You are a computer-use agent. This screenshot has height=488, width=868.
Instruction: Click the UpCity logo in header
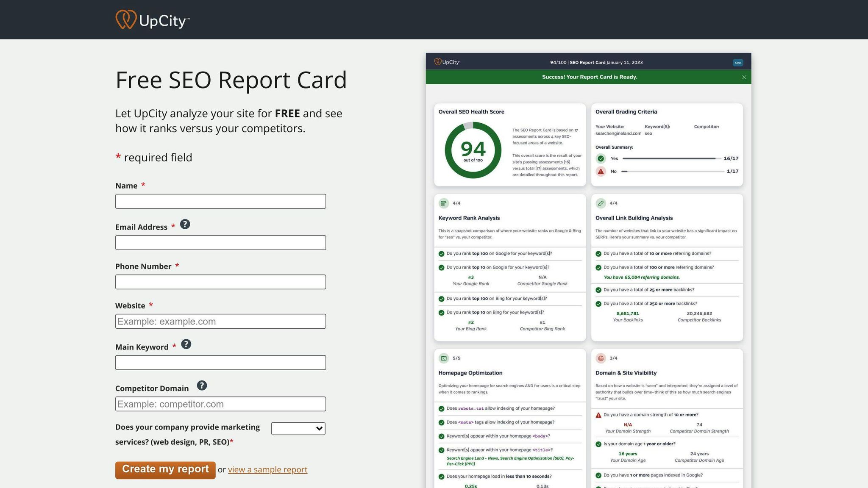click(x=153, y=19)
